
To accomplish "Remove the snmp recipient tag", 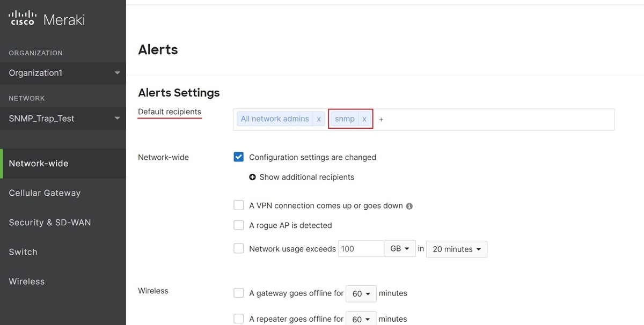I will click(x=364, y=119).
